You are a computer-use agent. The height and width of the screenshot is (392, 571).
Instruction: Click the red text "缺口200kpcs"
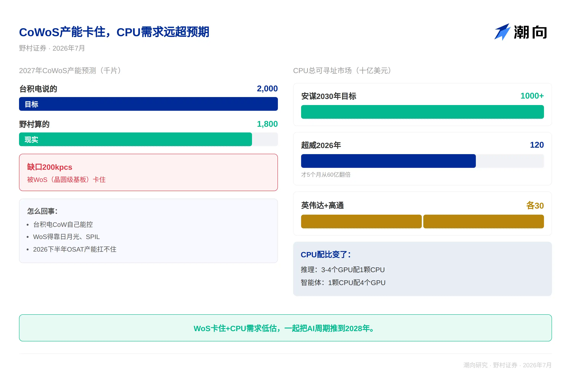(x=50, y=167)
